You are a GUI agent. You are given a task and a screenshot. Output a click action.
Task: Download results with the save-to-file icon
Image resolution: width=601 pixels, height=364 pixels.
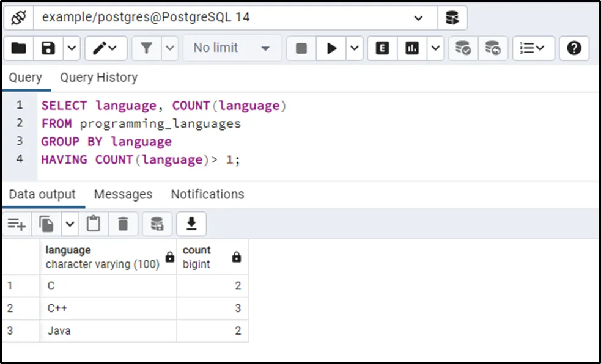(191, 224)
